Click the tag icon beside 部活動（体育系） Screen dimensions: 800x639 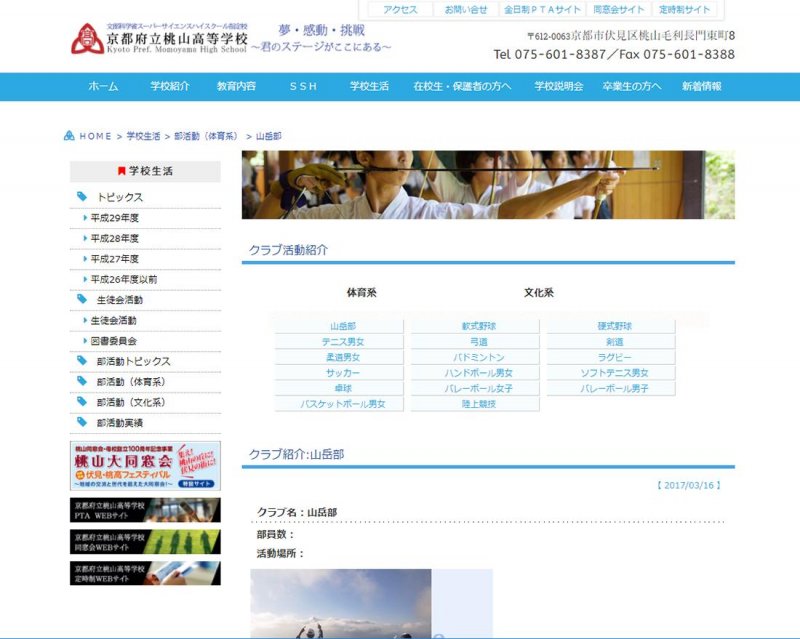click(x=82, y=381)
